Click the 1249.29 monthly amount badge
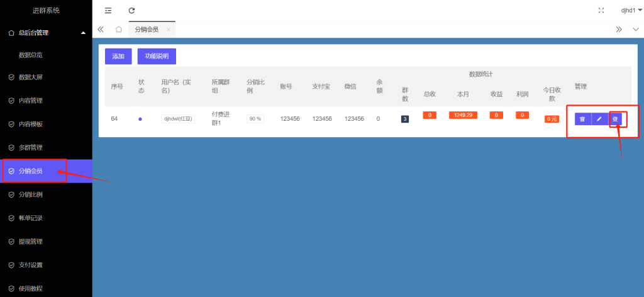Viewport: 644px width, 297px height. (x=462, y=115)
